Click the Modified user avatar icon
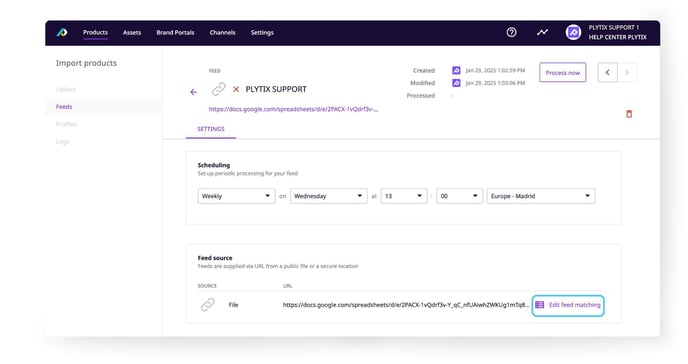The width and height of the screenshot is (688, 364). (456, 83)
